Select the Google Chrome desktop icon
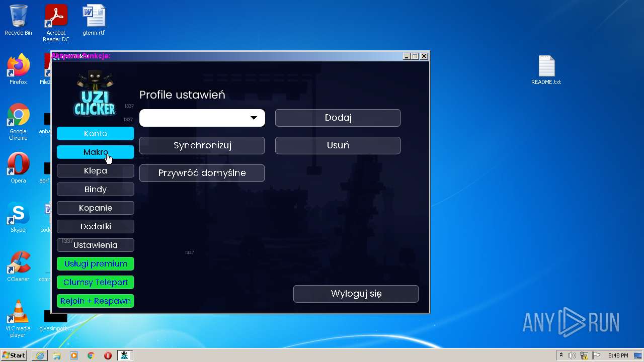 coord(18,122)
